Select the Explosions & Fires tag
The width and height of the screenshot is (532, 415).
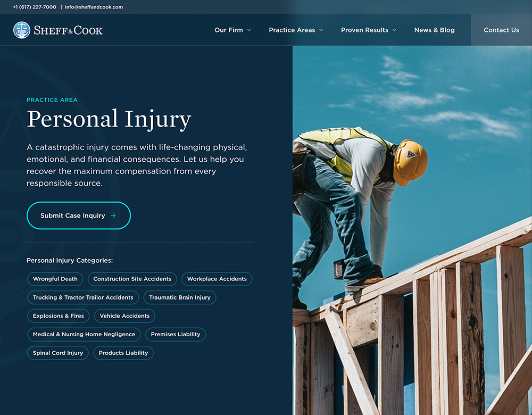58,316
